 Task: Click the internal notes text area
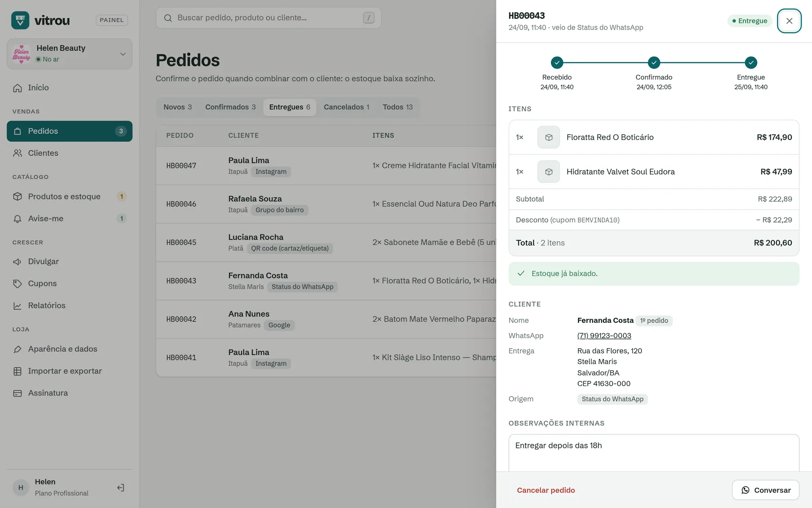tap(654, 453)
